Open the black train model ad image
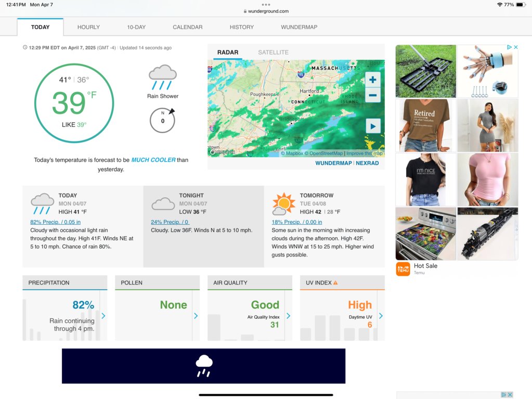The width and height of the screenshot is (532, 399). coord(488,234)
